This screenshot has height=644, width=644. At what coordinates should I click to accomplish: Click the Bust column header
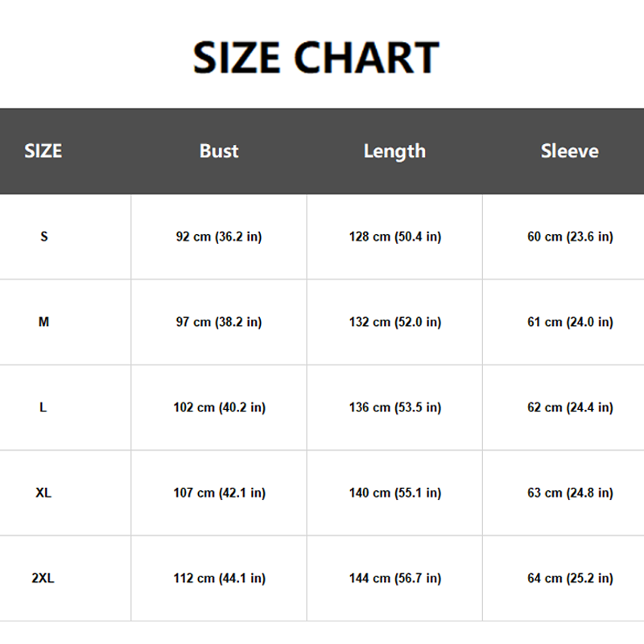pyautogui.click(x=219, y=151)
